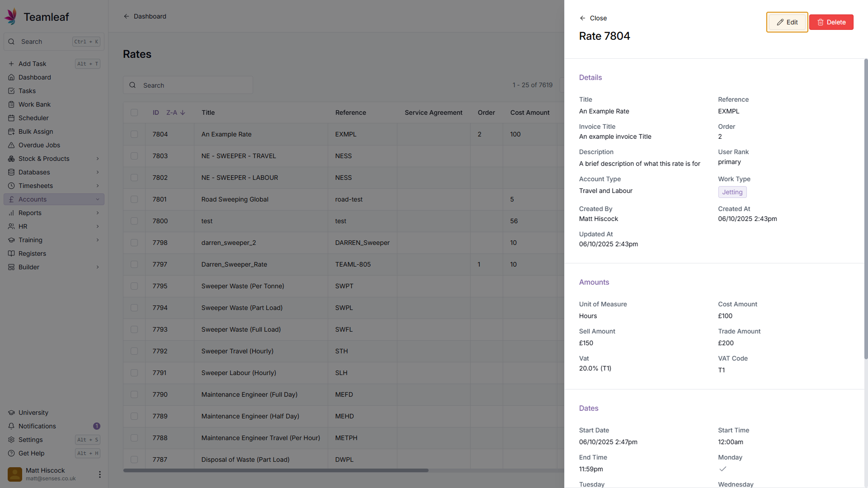Click the Notifications bell icon
The height and width of the screenshot is (488, 868).
pyautogui.click(x=11, y=426)
